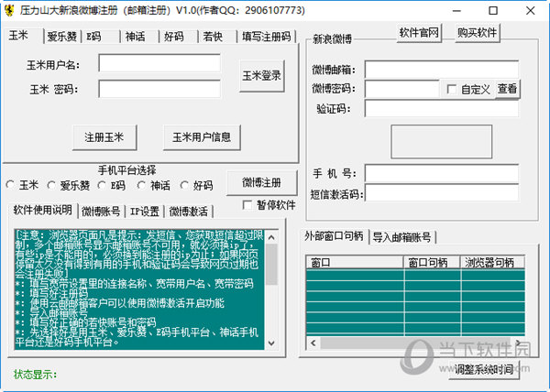Click the 调整系统时间 button

(x=484, y=370)
